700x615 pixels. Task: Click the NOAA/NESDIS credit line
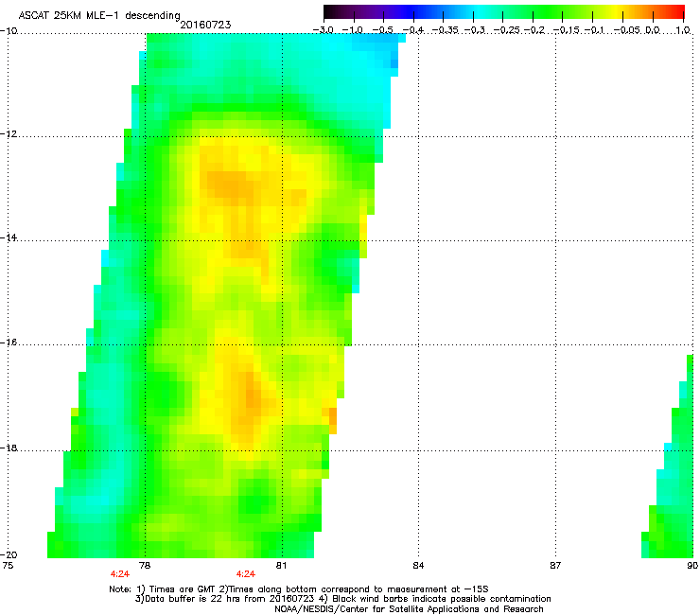tap(409, 609)
